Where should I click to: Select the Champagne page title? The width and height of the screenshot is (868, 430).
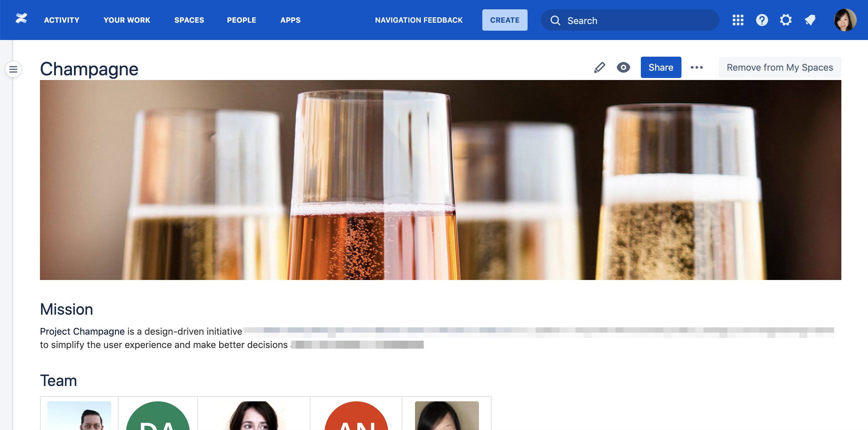[x=89, y=69]
